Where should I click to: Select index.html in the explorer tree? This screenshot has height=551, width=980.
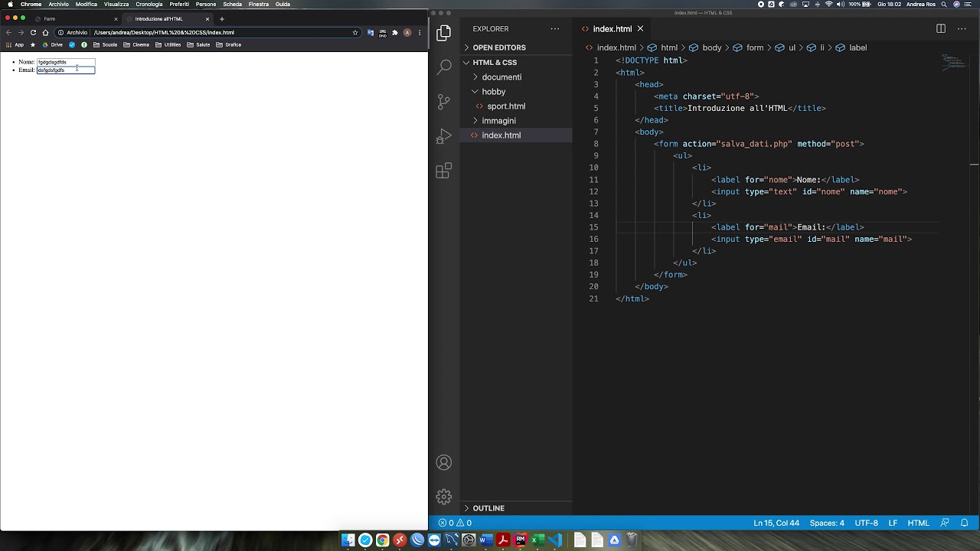coord(516,135)
